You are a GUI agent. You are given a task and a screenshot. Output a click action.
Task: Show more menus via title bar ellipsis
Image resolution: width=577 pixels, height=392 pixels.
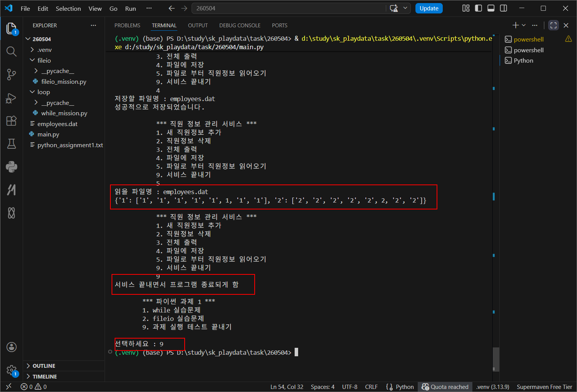[x=149, y=8]
